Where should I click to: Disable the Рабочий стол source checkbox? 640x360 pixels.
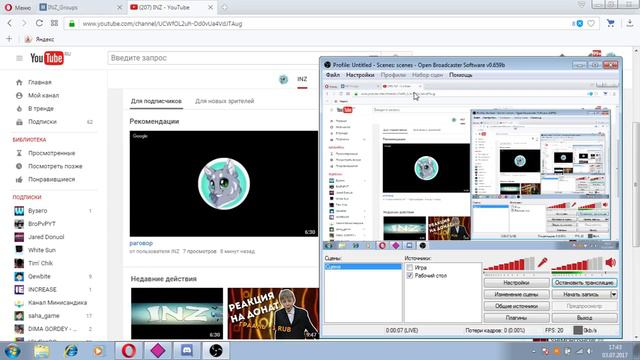[x=410, y=276]
